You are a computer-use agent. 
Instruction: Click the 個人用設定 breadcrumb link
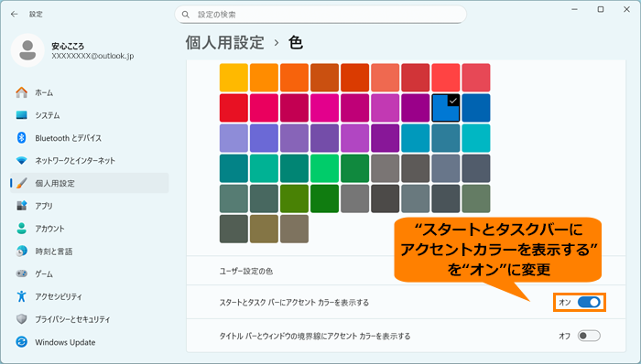(x=225, y=42)
